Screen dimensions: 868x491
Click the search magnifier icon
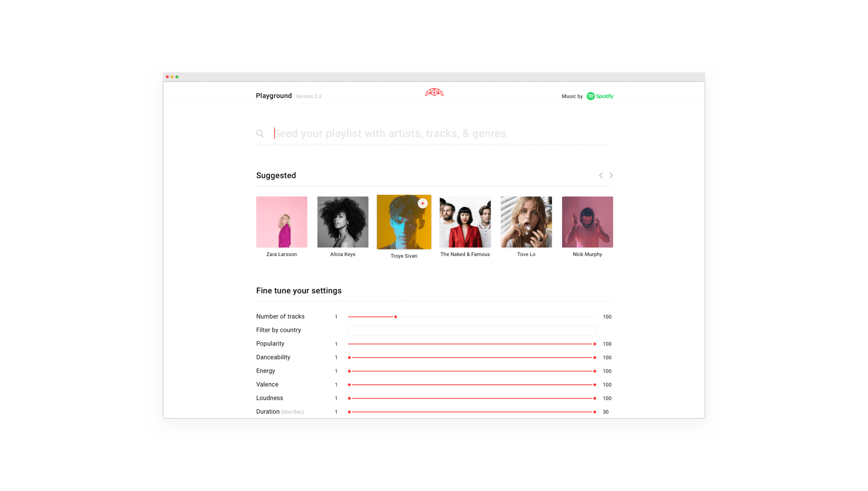[x=259, y=133]
